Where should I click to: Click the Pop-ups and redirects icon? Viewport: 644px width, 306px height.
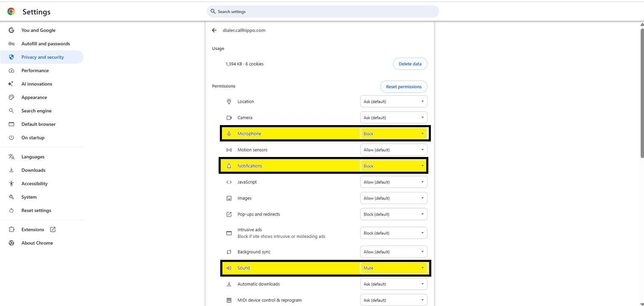[x=229, y=214]
